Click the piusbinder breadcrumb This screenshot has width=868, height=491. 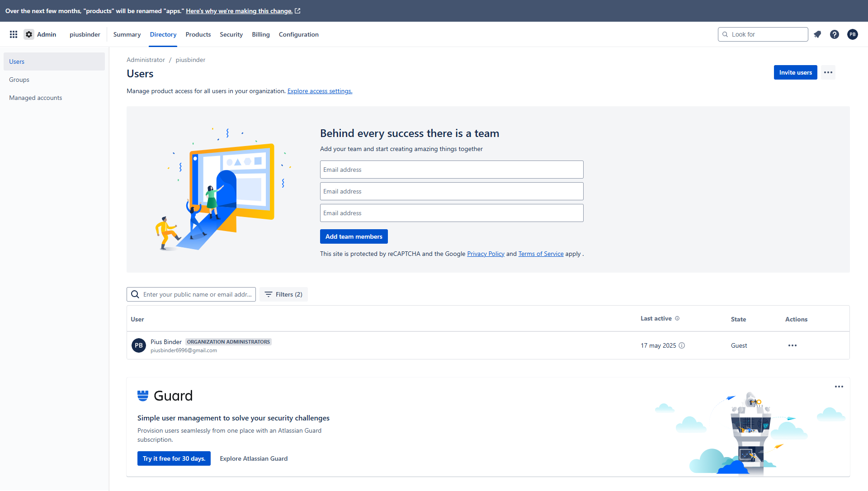[190, 60]
